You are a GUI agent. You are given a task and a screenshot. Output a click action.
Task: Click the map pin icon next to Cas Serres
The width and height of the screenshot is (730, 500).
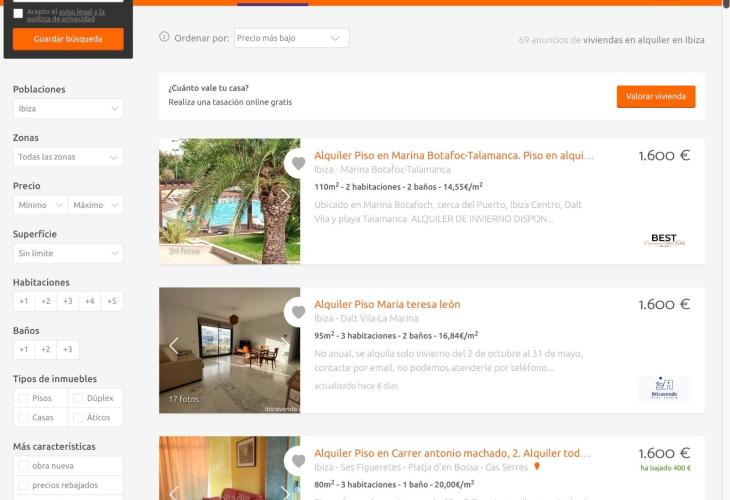point(537,466)
